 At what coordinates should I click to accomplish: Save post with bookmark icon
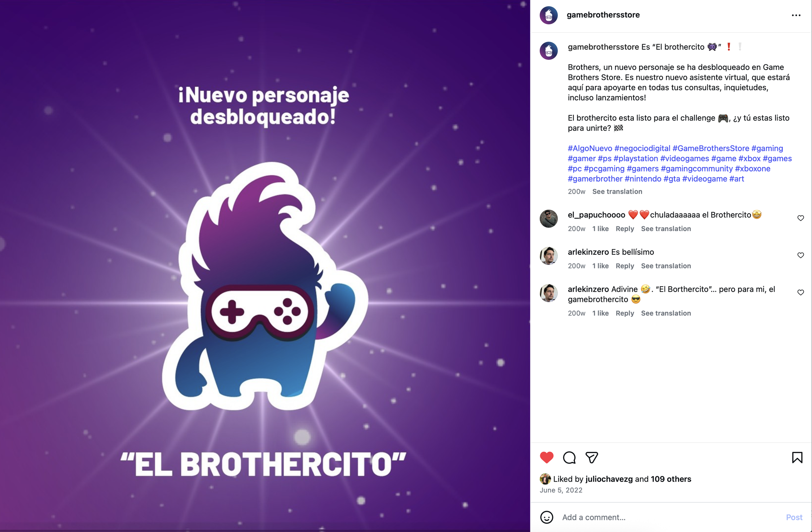tap(797, 457)
